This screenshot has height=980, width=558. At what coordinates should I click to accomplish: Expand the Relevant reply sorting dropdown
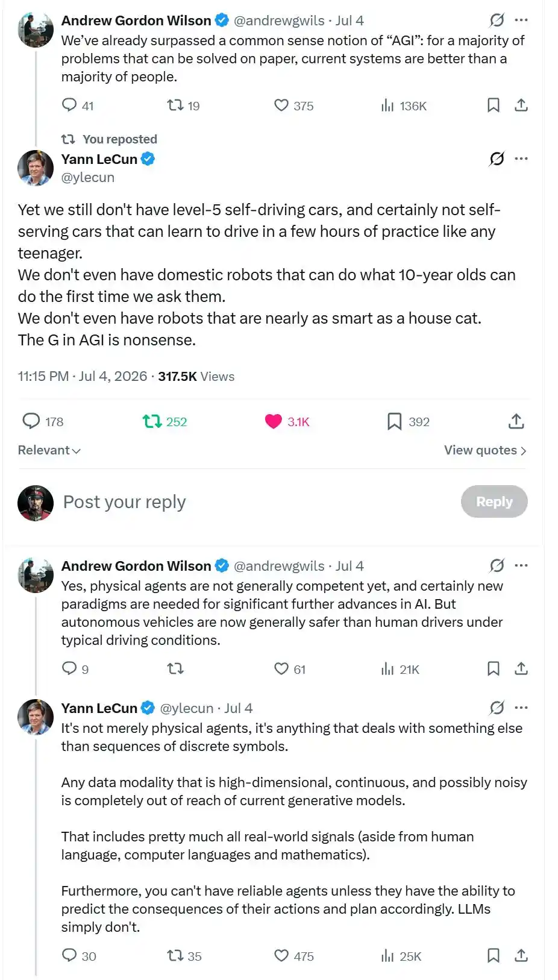[49, 450]
